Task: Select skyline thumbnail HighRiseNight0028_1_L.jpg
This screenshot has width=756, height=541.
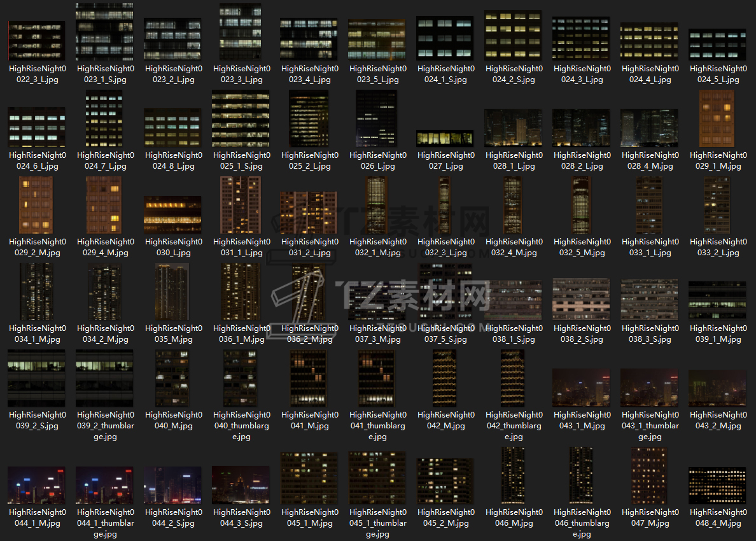Action: (x=513, y=127)
